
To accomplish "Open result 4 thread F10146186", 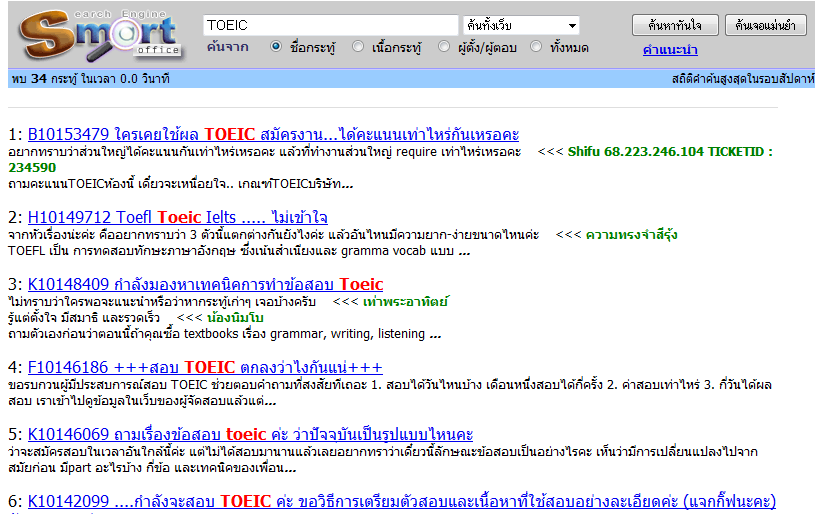I will pos(205,367).
